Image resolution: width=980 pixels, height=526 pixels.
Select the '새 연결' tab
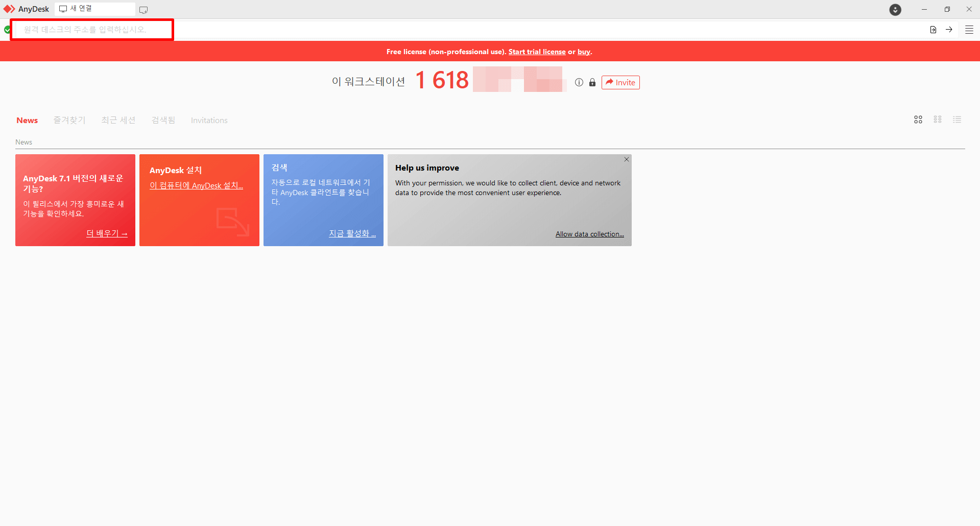tap(95, 9)
